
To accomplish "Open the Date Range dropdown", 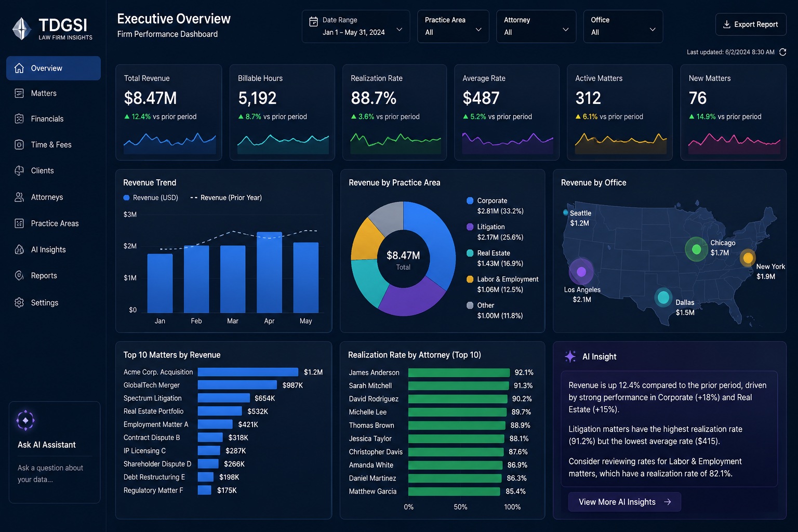I will (x=356, y=26).
